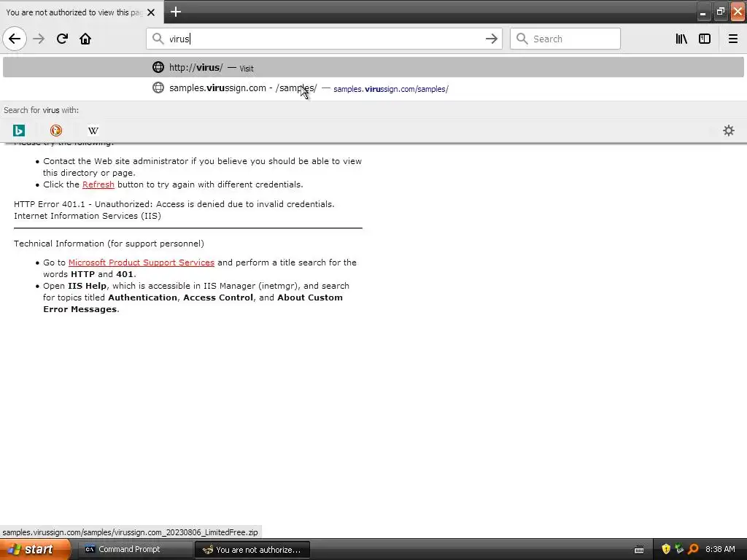Reload the current page

click(62, 39)
